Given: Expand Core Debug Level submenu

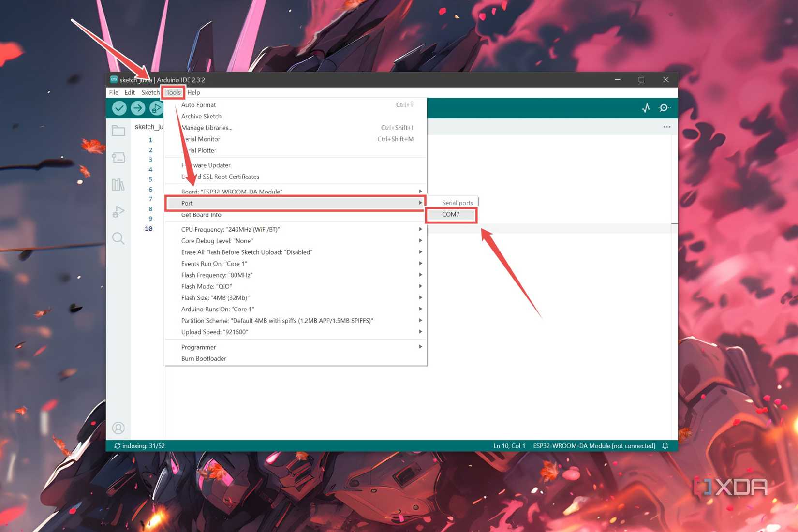Looking at the screenshot, I should 296,241.
